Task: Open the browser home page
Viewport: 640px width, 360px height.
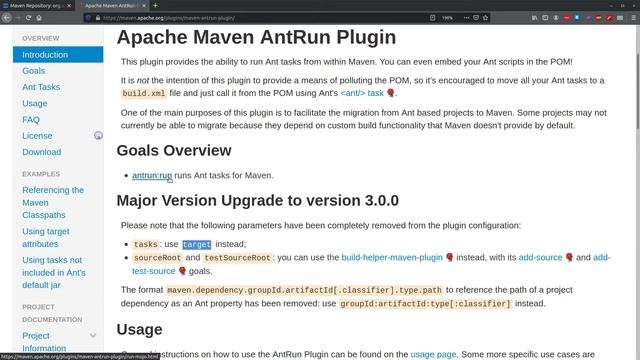Action: 39,18
